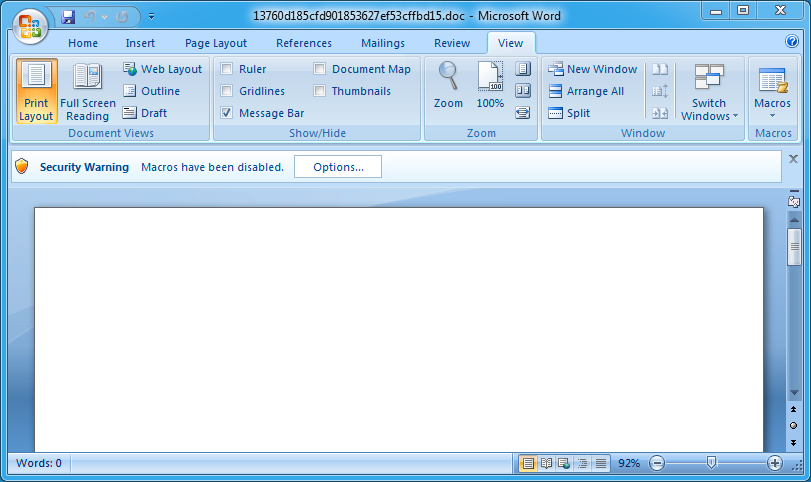The height and width of the screenshot is (482, 811).
Task: Click the scroll up arrow
Action: (x=794, y=220)
